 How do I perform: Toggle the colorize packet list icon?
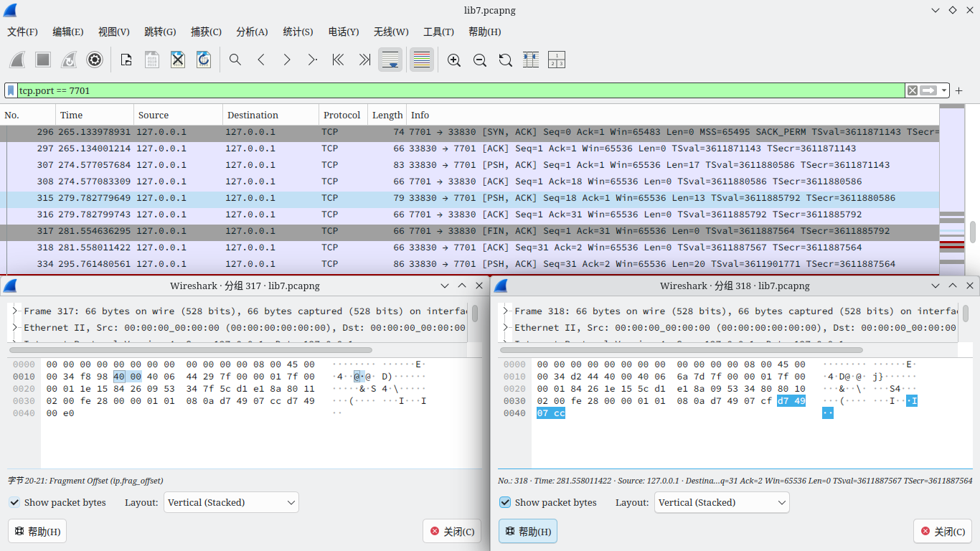point(421,60)
